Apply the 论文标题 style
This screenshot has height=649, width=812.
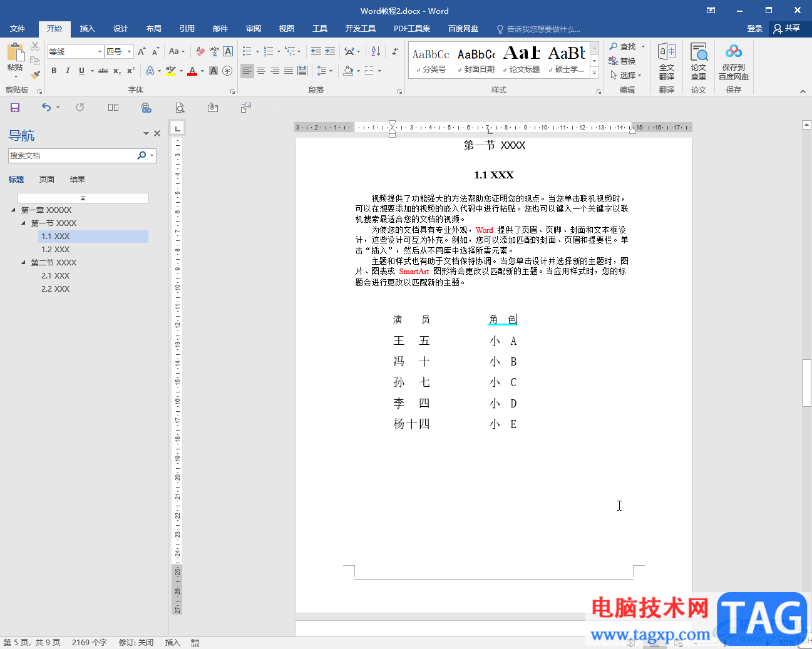click(522, 60)
